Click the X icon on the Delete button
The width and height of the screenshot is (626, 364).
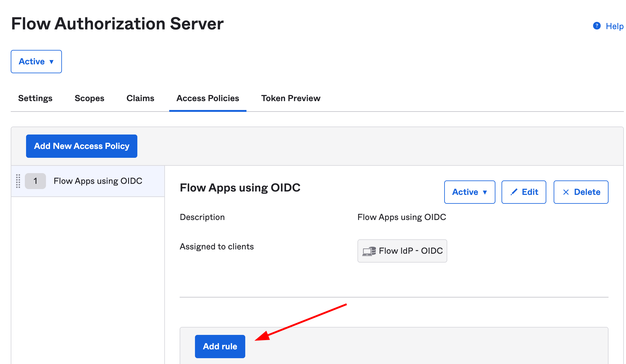(x=566, y=192)
